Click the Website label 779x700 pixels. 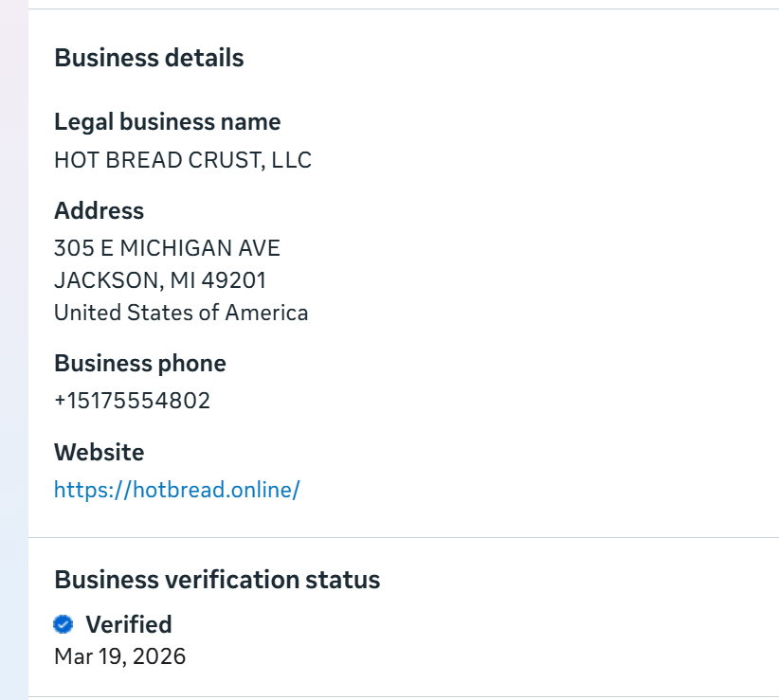99,452
